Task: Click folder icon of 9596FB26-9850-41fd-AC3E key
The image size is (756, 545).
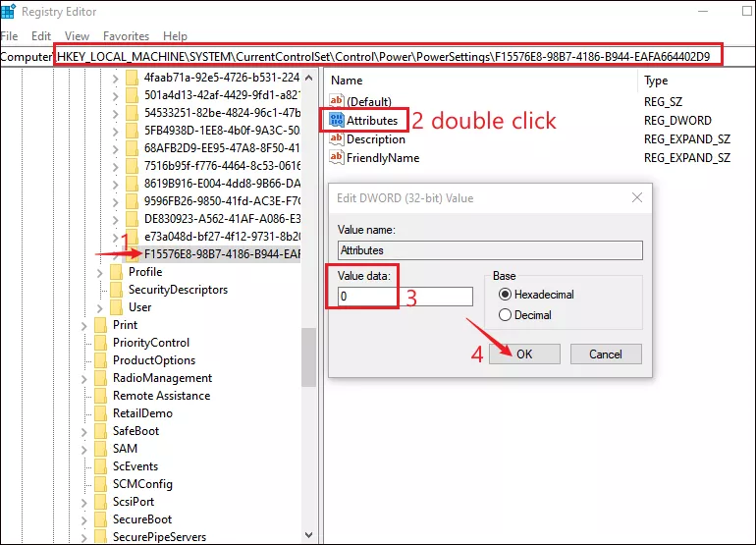Action: [132, 201]
